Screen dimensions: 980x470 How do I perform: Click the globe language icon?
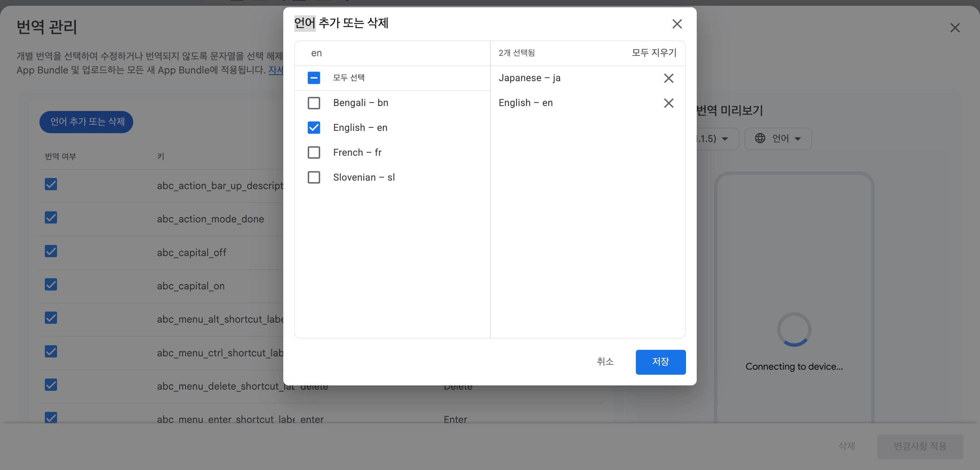pos(760,138)
